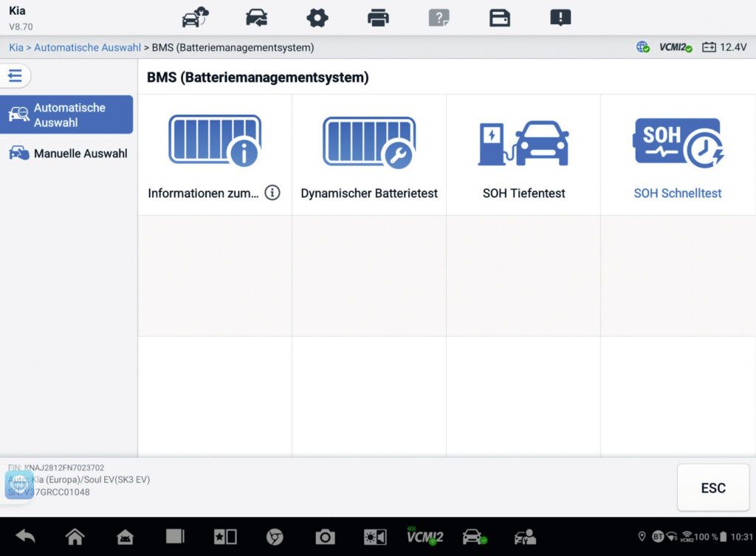
Task: Go to Android home screen
Action: (75, 537)
